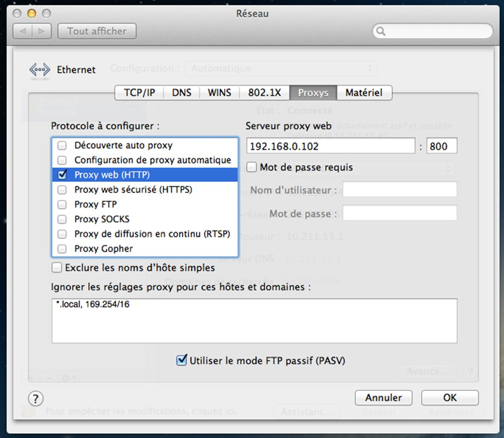Enable Proxy SOCKS checkbox
504x438 pixels.
(62, 219)
